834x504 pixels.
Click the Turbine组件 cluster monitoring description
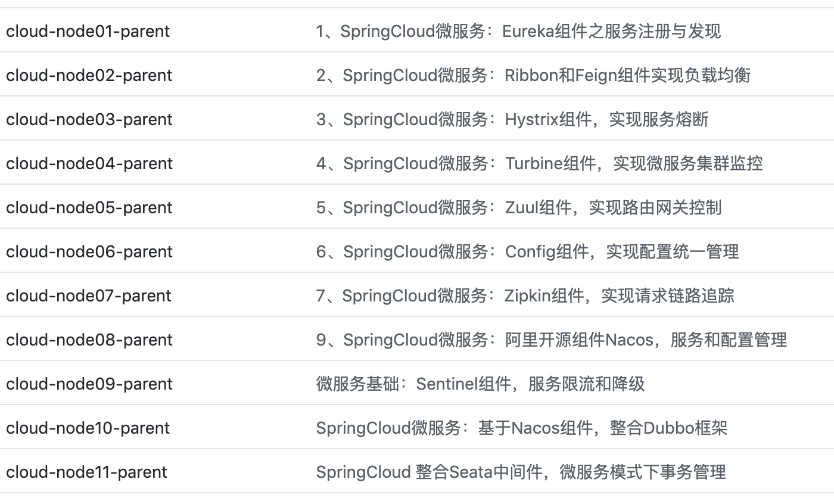pyautogui.click(x=539, y=163)
